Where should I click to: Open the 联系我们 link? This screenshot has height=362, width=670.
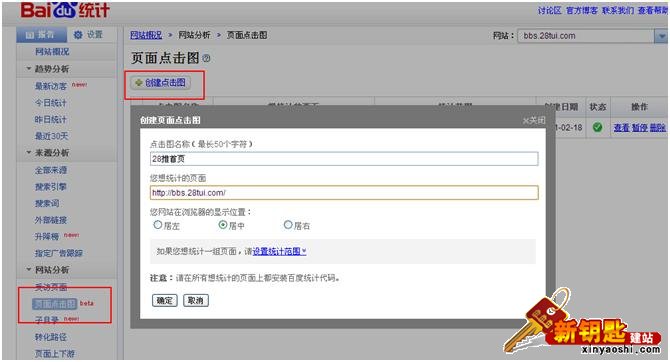pyautogui.click(x=618, y=10)
